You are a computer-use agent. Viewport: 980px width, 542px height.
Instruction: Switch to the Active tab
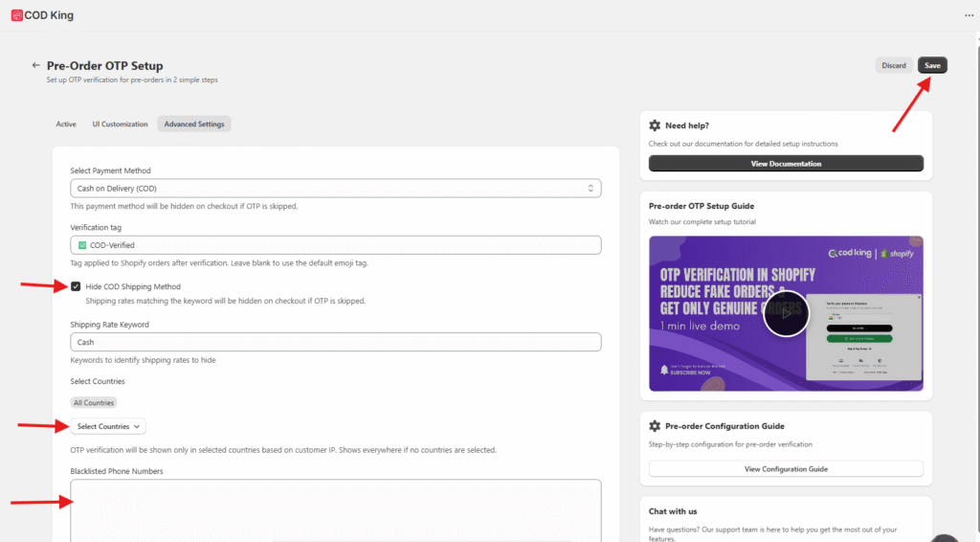[66, 124]
